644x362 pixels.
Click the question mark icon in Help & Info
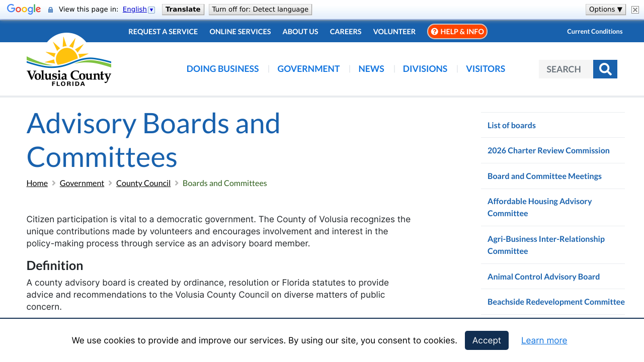coord(434,31)
